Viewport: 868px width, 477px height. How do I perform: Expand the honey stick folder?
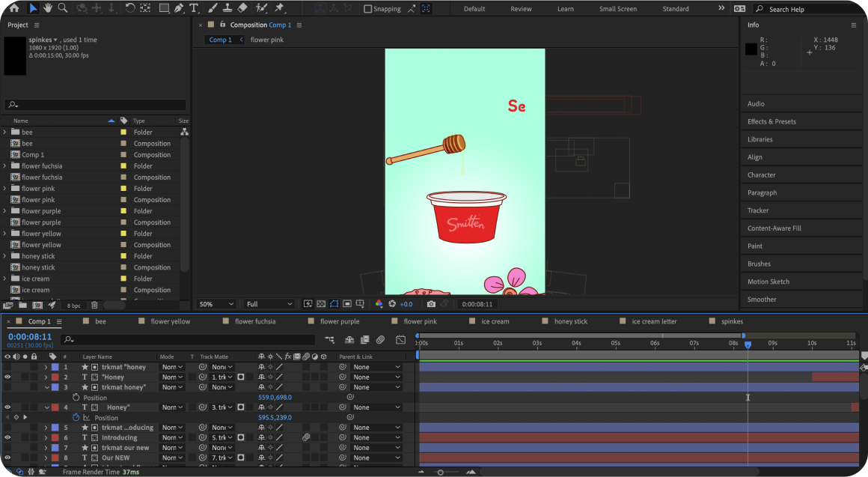coord(5,257)
